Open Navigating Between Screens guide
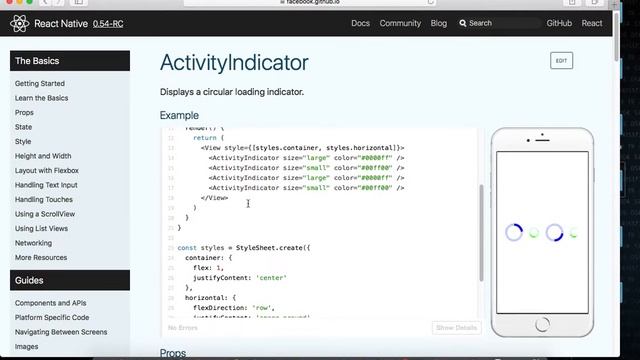This screenshot has height=360, width=640. tap(61, 332)
